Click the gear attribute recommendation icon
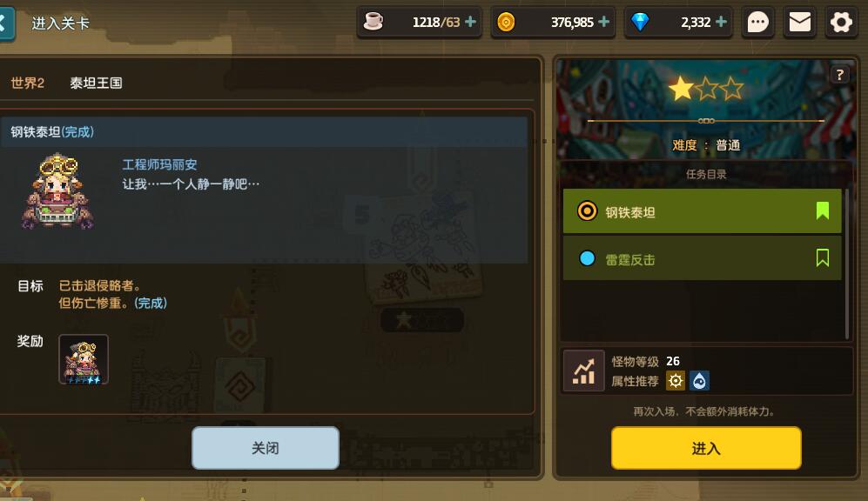Image resolution: width=868 pixels, height=501 pixels. click(676, 380)
